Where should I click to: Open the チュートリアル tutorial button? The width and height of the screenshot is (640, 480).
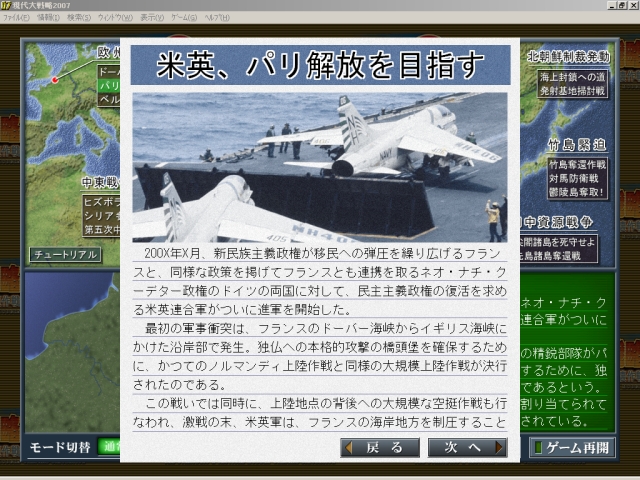coord(65,255)
